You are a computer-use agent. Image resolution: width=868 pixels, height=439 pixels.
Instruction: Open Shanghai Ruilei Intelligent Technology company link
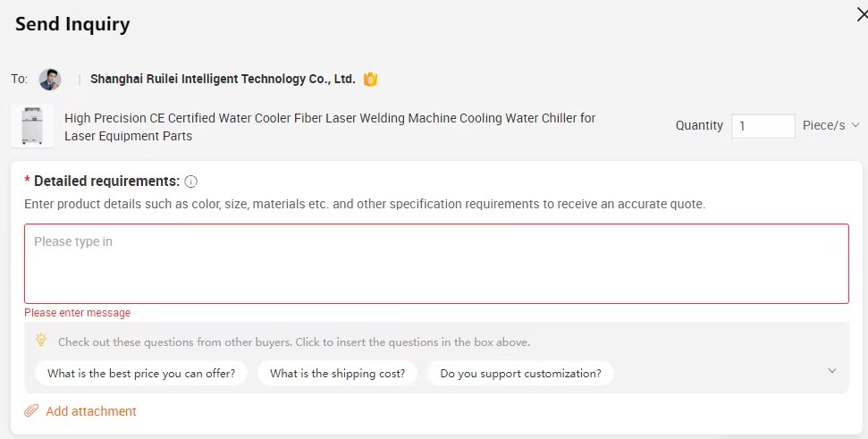tap(223, 79)
